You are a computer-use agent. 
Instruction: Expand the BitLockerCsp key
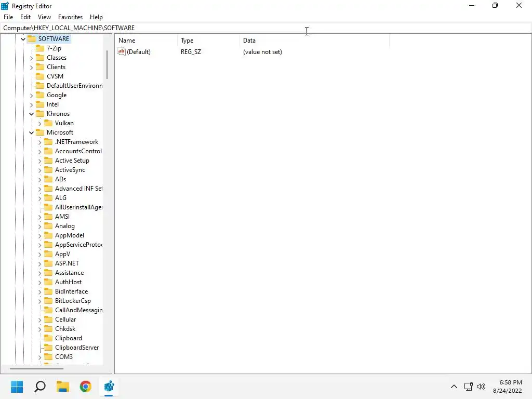point(39,301)
